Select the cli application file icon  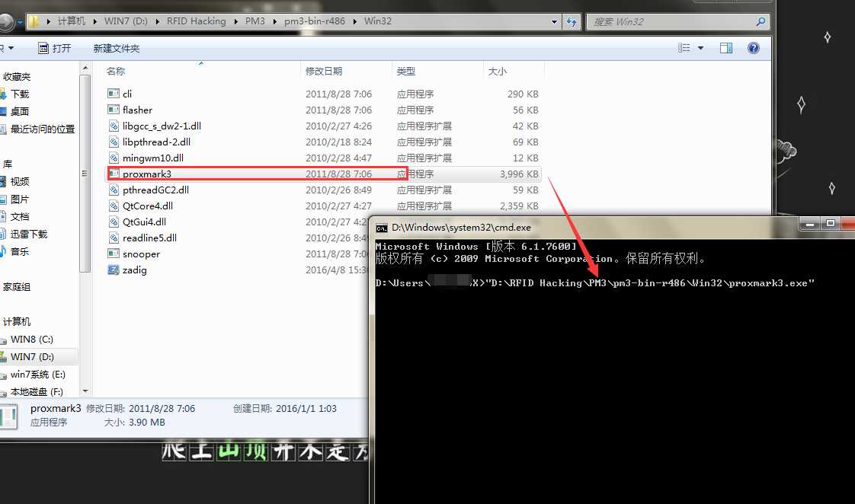coord(114,94)
